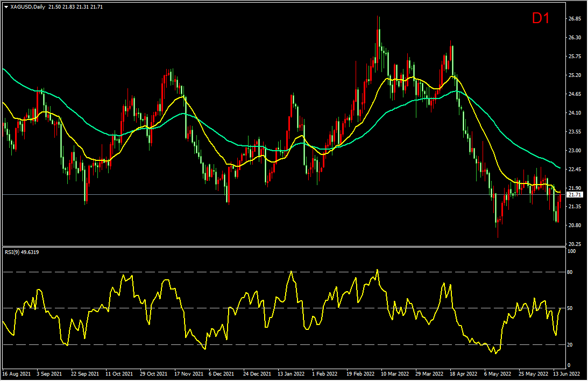
Task: Click the 10 Mar 2022 date label
Action: [395, 374]
